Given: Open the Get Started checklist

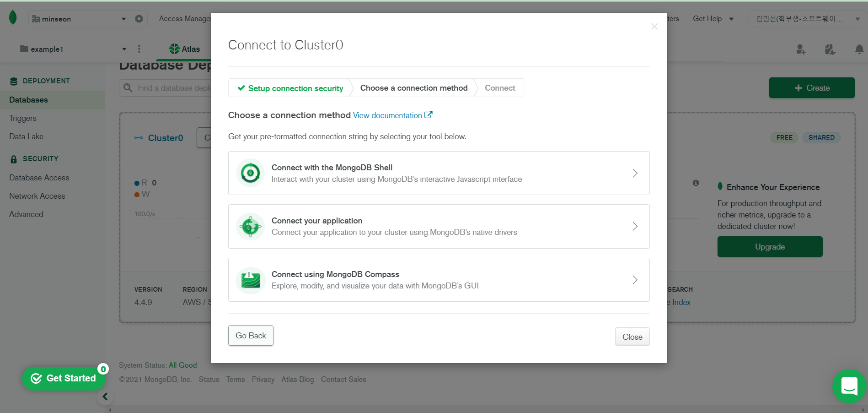Looking at the screenshot, I should [x=64, y=379].
